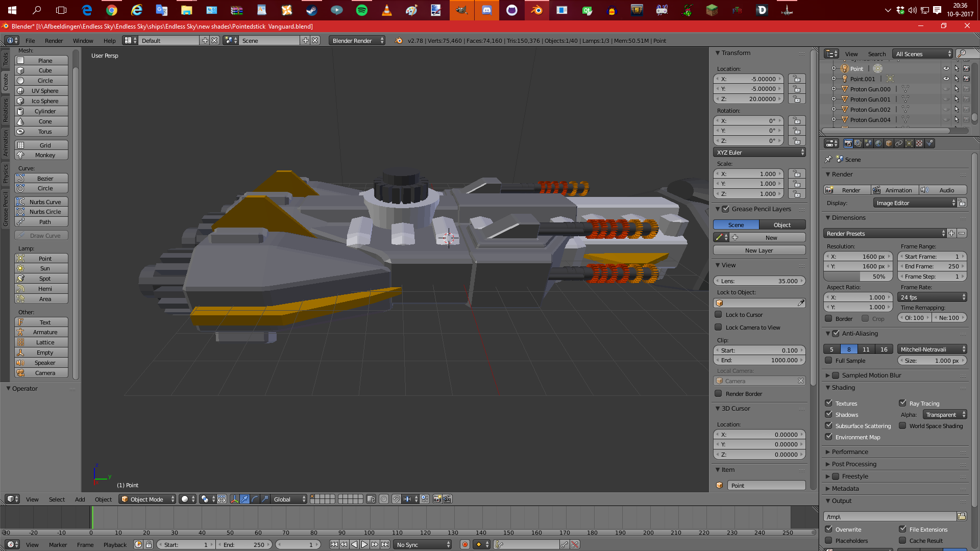Click the eyedropper in Lock to Object
Viewport: 980px width, 551px height.
coord(801,303)
